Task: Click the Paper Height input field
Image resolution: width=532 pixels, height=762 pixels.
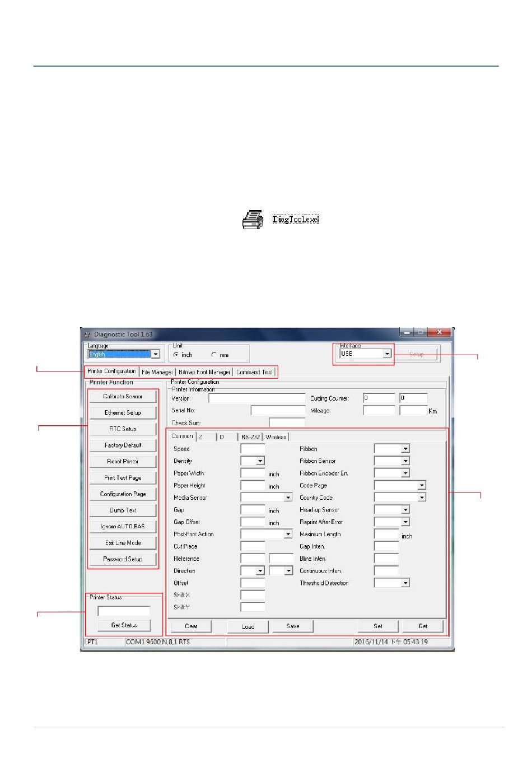Action: point(253,485)
